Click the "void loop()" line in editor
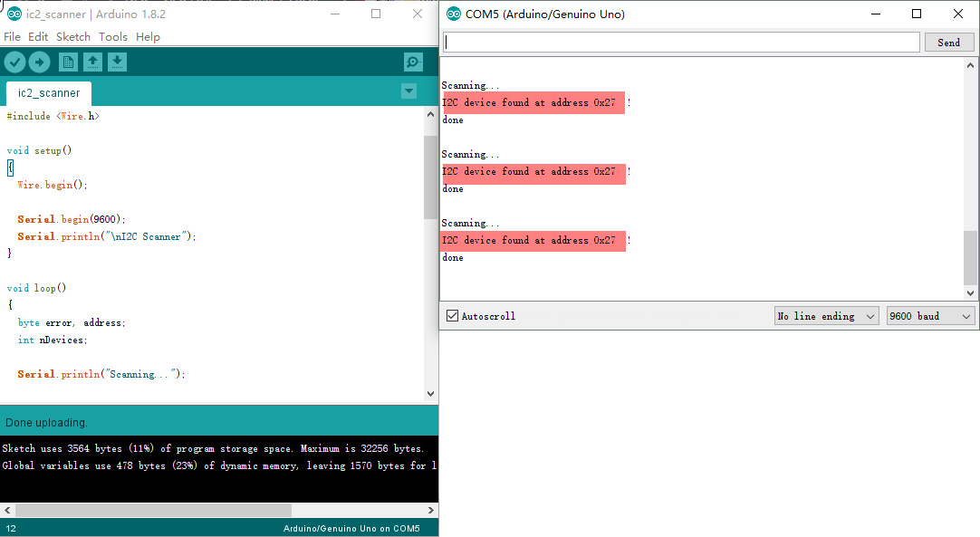 [x=36, y=288]
